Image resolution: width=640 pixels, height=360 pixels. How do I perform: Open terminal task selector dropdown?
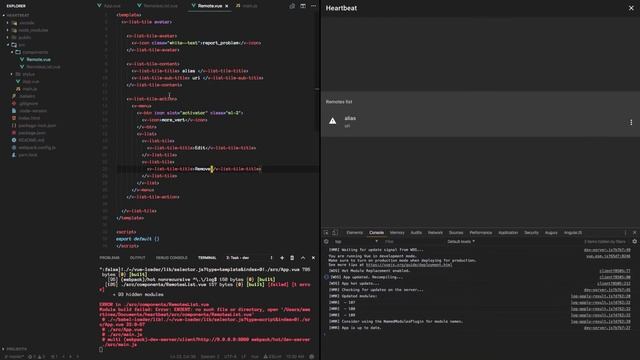pyautogui.click(x=249, y=258)
